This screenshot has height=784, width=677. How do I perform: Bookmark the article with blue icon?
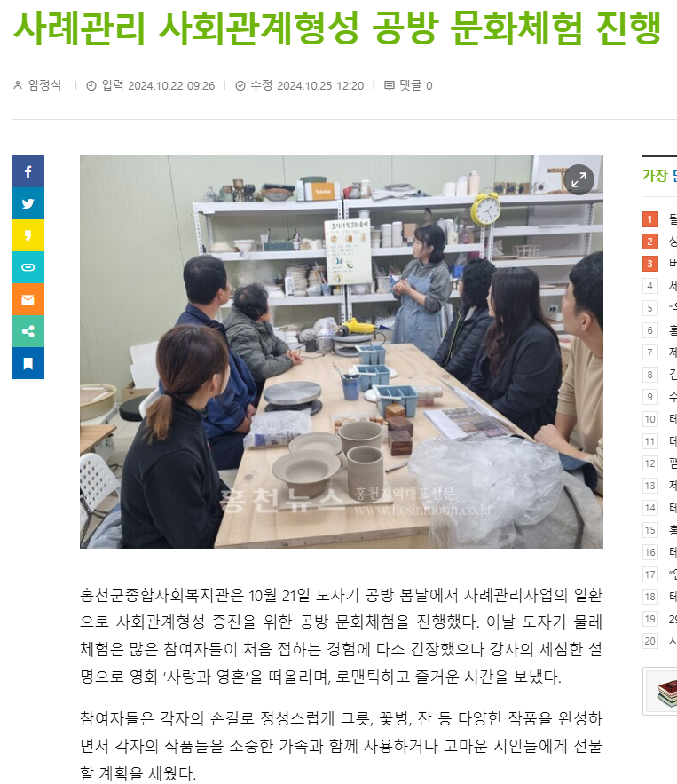[28, 363]
